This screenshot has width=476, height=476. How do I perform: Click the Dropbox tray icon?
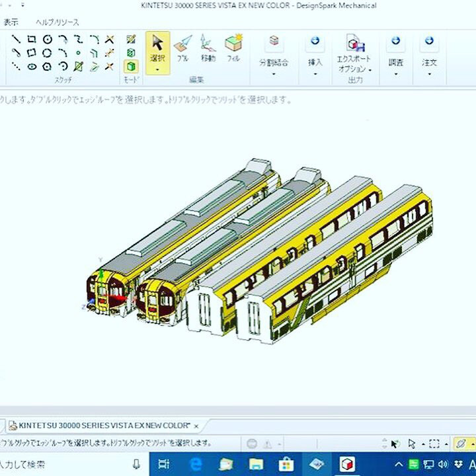coord(458,464)
